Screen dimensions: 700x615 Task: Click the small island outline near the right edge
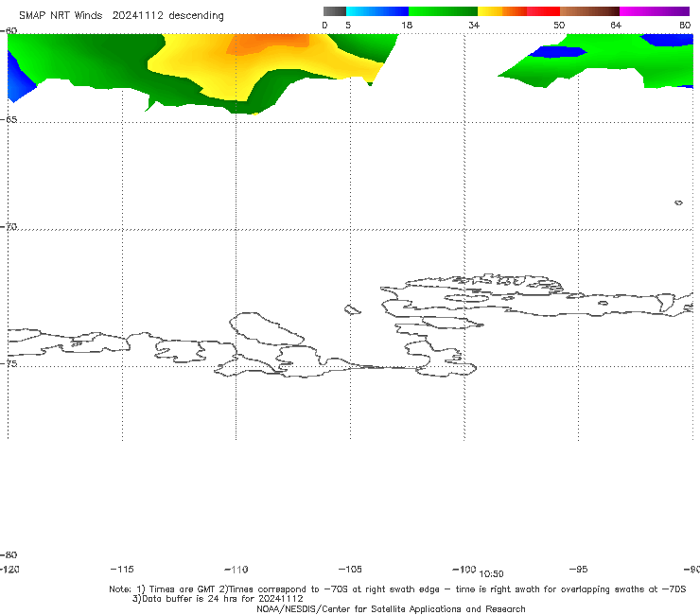(x=678, y=202)
